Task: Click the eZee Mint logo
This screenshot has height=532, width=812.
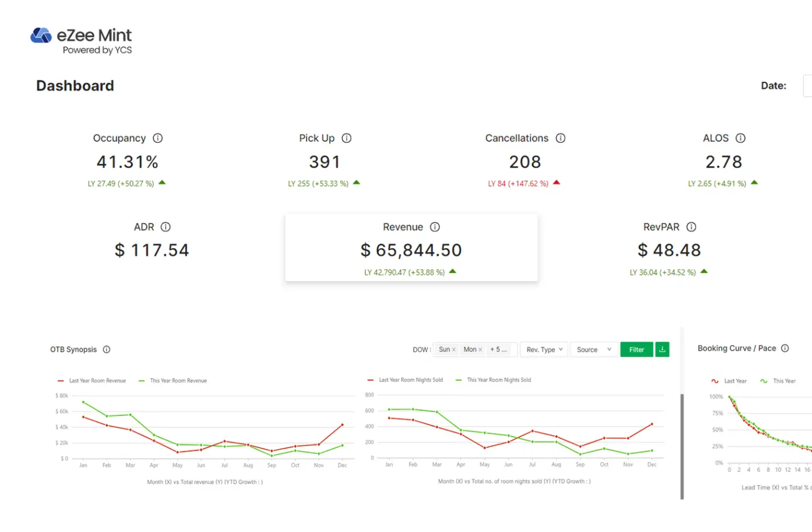Action: 81,41
